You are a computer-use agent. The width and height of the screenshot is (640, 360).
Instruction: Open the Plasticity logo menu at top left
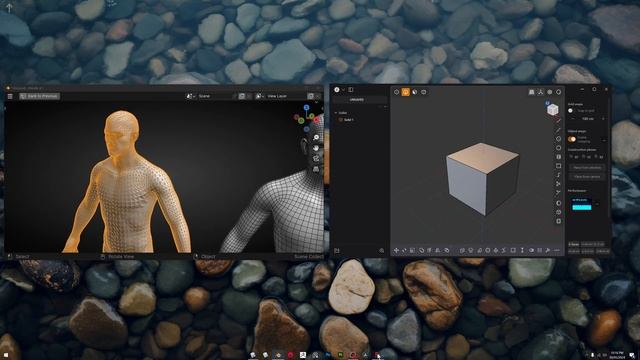(337, 90)
